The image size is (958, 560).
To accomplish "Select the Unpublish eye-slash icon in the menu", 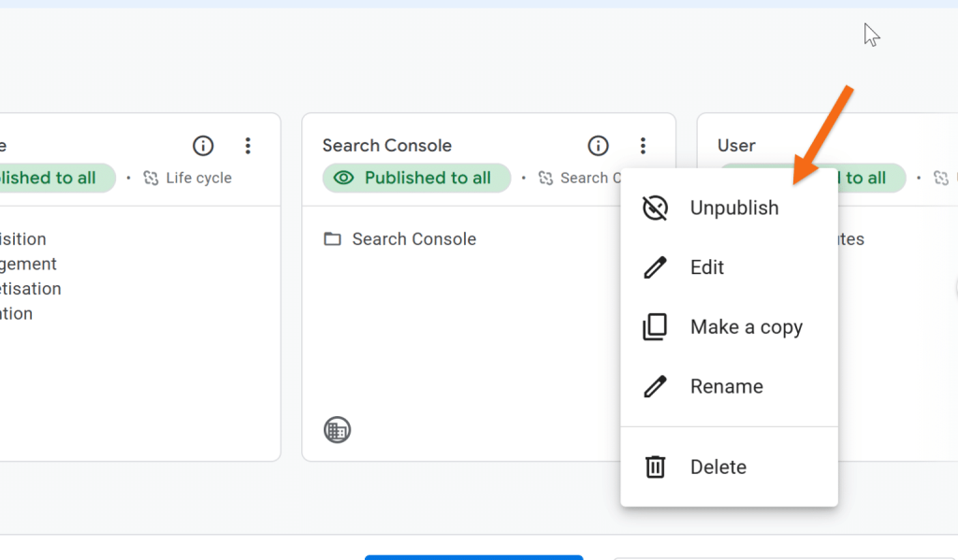I will (x=655, y=208).
